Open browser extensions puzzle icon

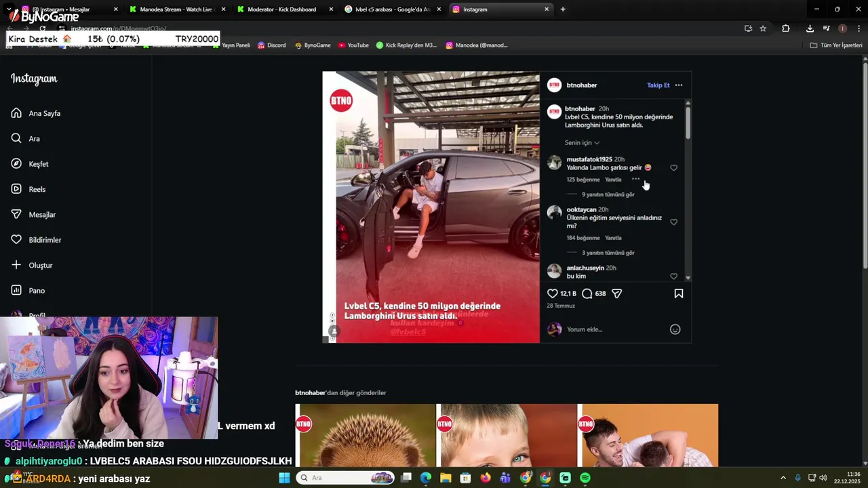coord(786,28)
